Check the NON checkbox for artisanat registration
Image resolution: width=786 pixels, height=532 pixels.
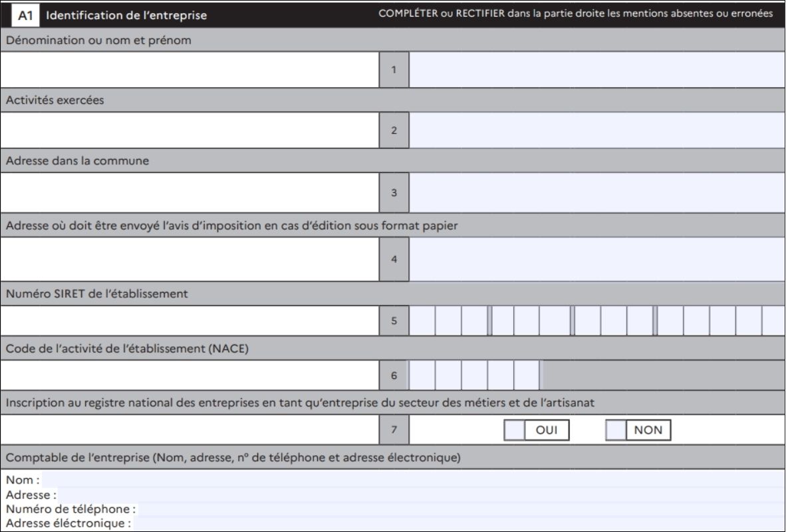pos(616,430)
